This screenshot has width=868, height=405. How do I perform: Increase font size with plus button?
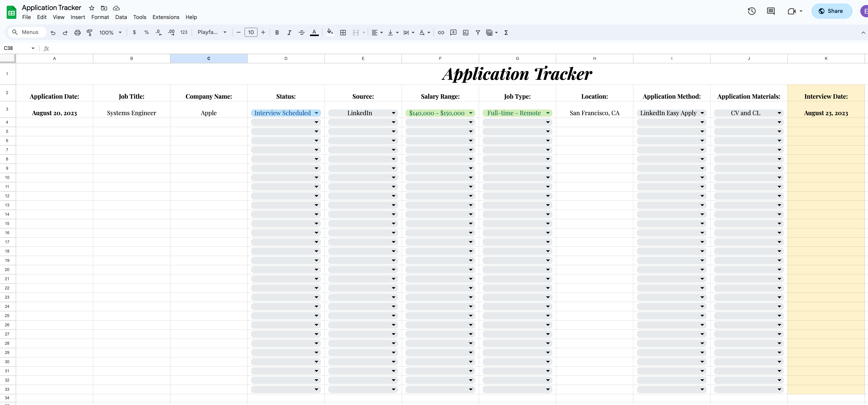[263, 32]
